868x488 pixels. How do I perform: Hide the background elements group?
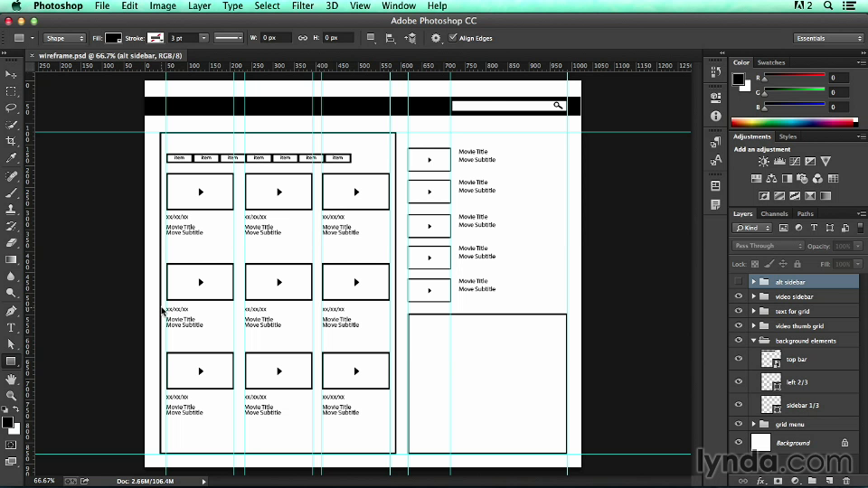click(x=739, y=341)
